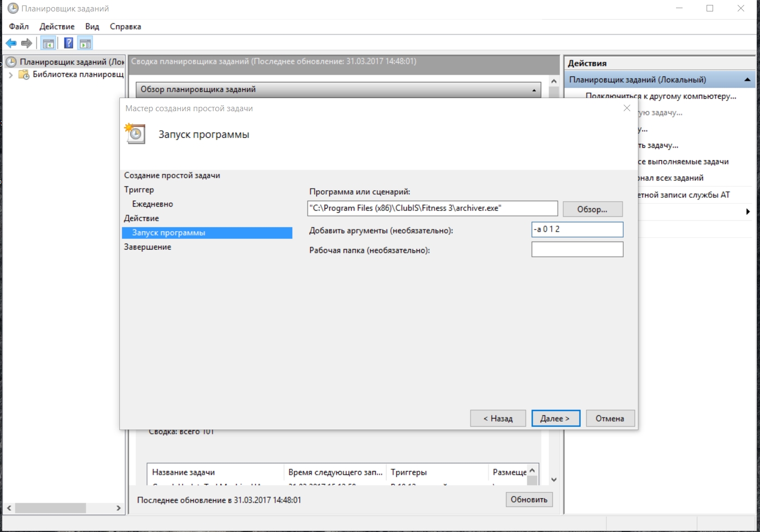Click task list scrollbar up arrow
Viewport: 760px width, 532px height.
[x=533, y=470]
